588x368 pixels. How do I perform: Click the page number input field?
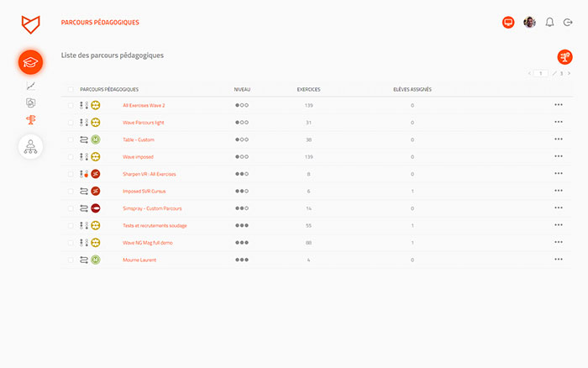(542, 74)
